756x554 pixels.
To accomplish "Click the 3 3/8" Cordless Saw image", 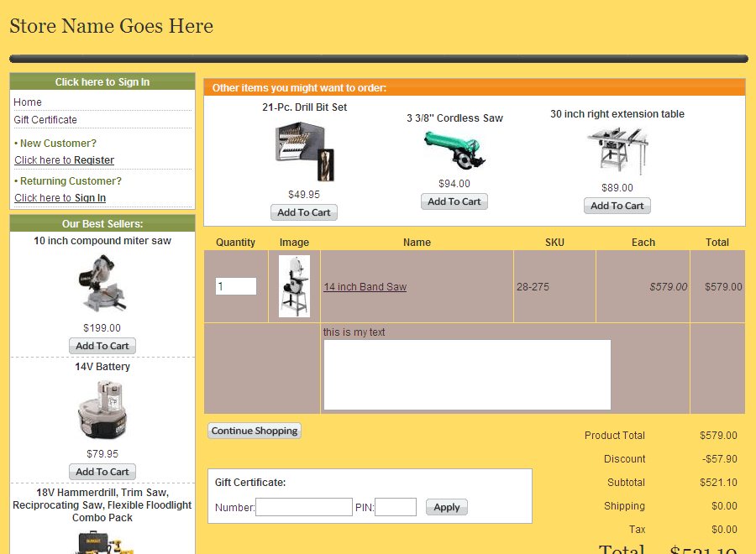I will (454, 149).
